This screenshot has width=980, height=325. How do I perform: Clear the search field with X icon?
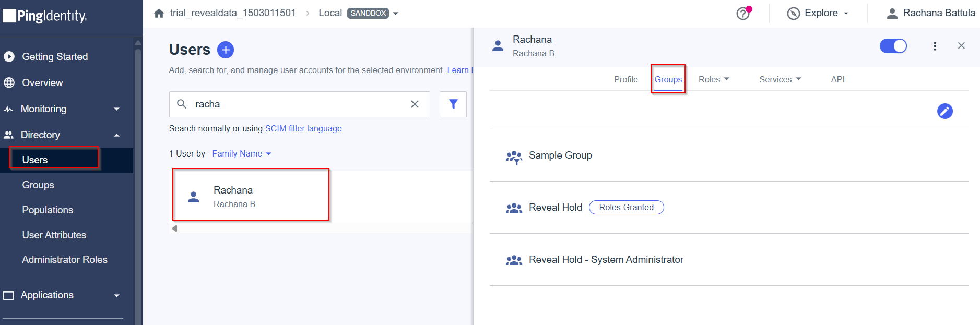pos(415,104)
